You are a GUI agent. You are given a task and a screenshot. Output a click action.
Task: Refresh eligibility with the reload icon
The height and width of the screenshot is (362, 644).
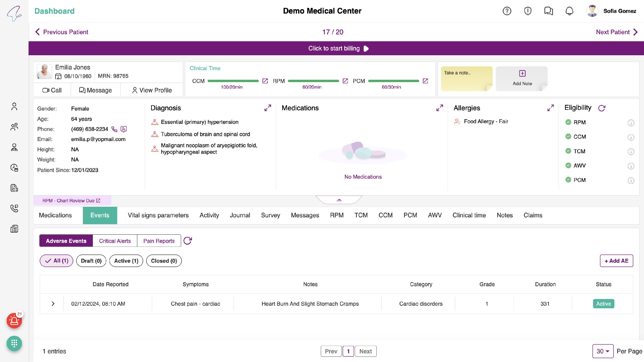(601, 108)
